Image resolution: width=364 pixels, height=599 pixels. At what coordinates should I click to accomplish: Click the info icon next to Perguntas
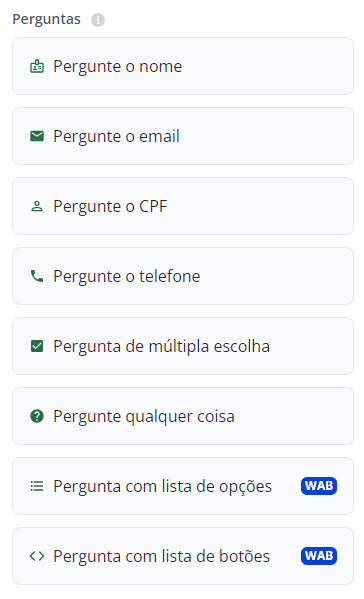pos(98,19)
